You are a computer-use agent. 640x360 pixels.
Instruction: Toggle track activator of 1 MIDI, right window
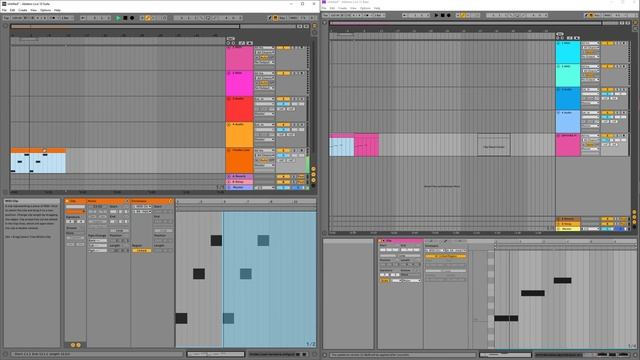pyautogui.click(x=607, y=43)
